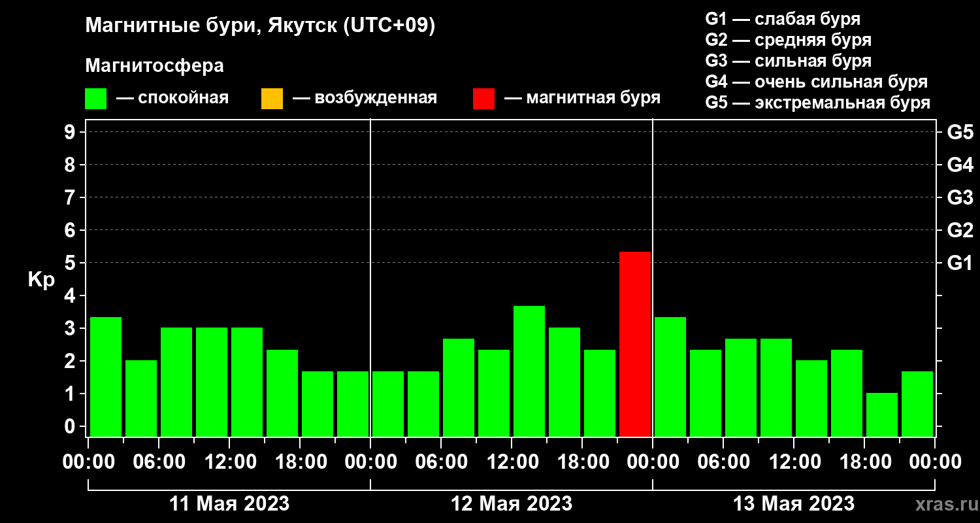Click the green 'спокойная' legend swatch
Image resolution: width=980 pixels, height=523 pixels.
(x=96, y=99)
